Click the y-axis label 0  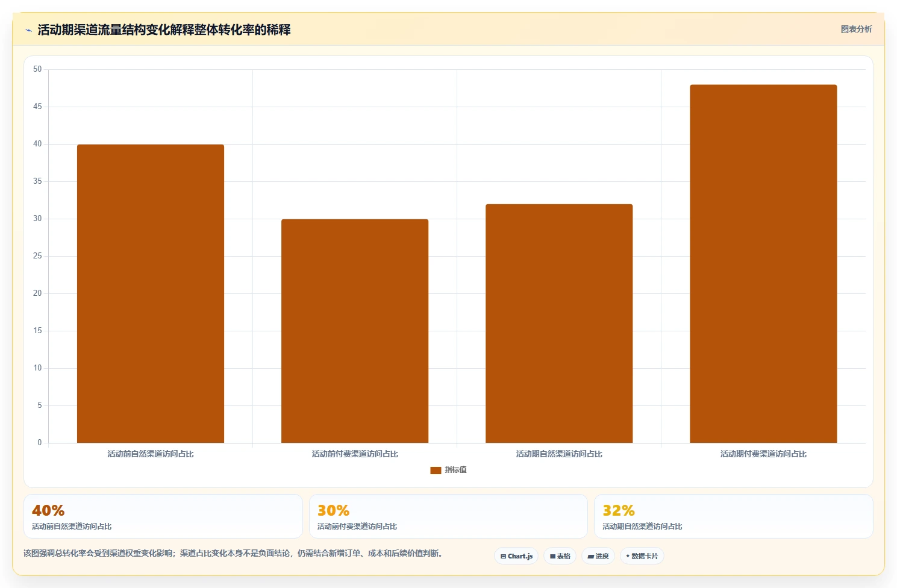40,443
